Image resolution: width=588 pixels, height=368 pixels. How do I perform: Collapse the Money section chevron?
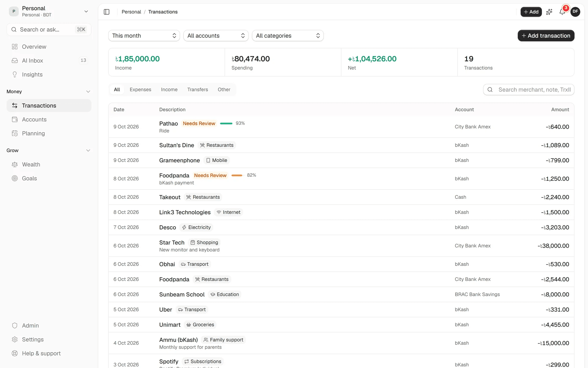88,92
